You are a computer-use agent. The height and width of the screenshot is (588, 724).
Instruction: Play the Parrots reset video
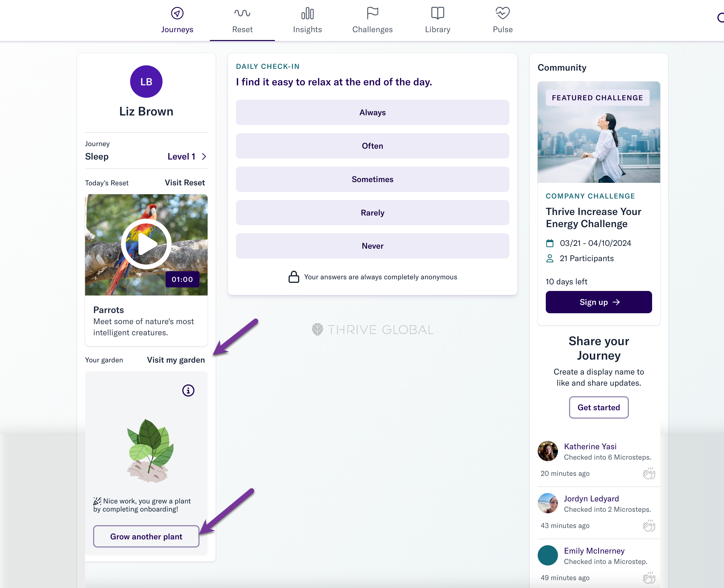click(x=146, y=244)
